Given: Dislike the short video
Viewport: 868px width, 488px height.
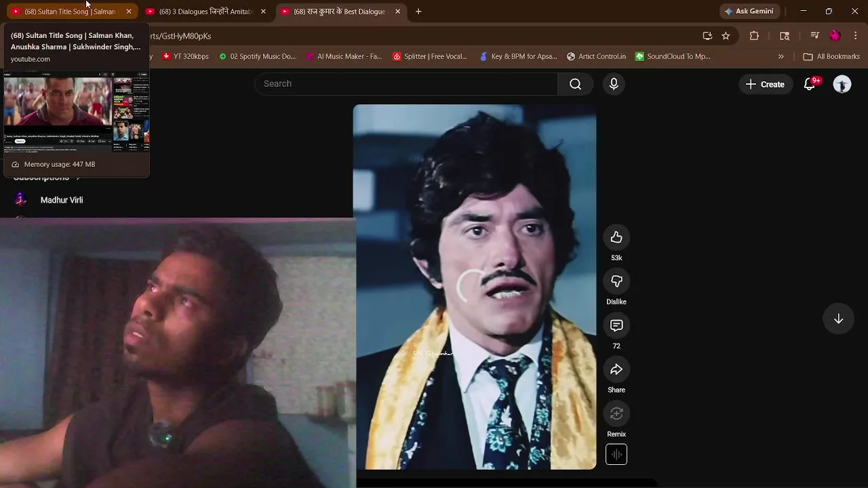Looking at the screenshot, I should click(616, 281).
